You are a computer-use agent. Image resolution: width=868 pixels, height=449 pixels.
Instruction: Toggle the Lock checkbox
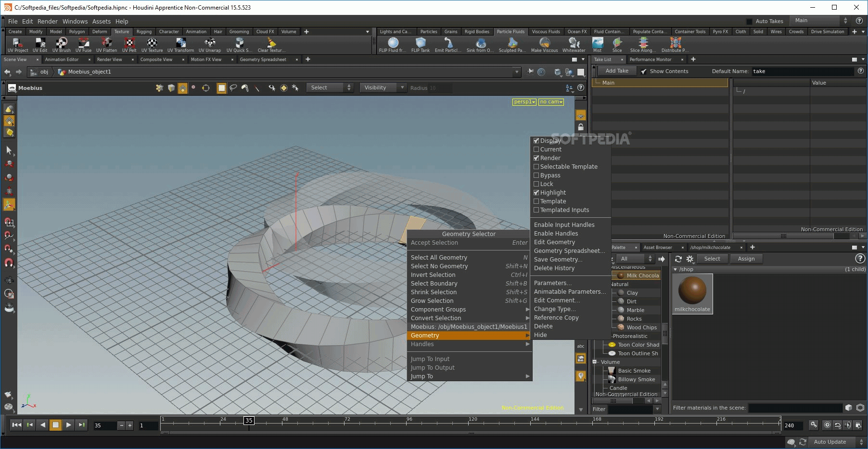tap(536, 184)
